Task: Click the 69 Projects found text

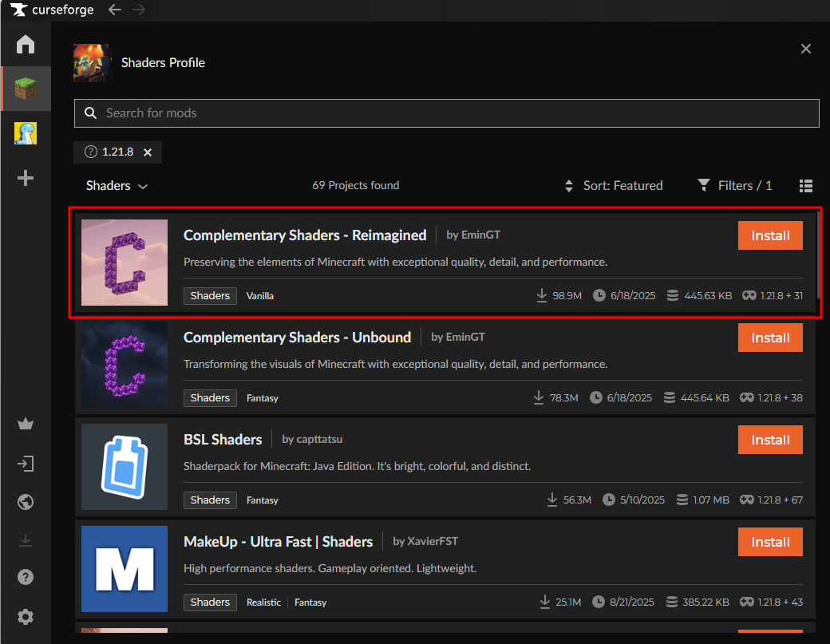Action: point(356,185)
